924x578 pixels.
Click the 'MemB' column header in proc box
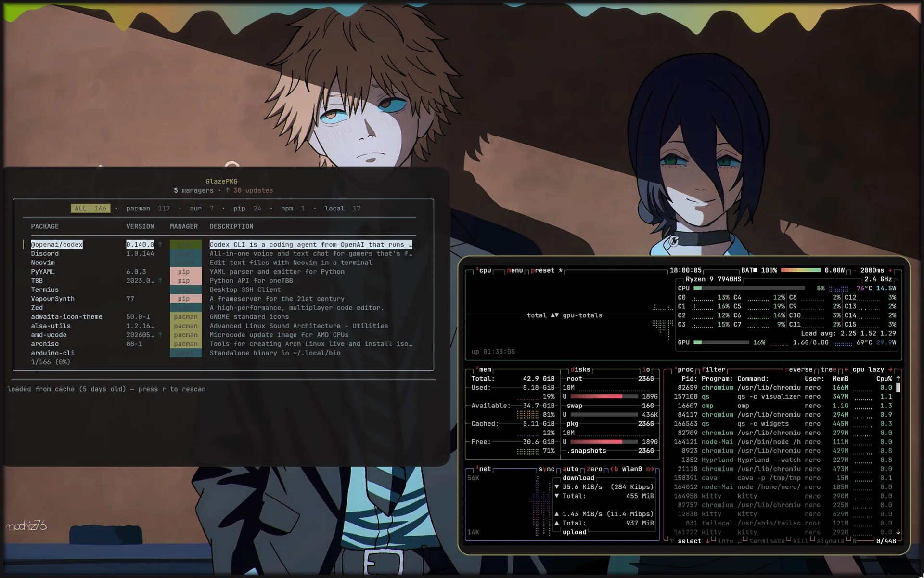(840, 379)
